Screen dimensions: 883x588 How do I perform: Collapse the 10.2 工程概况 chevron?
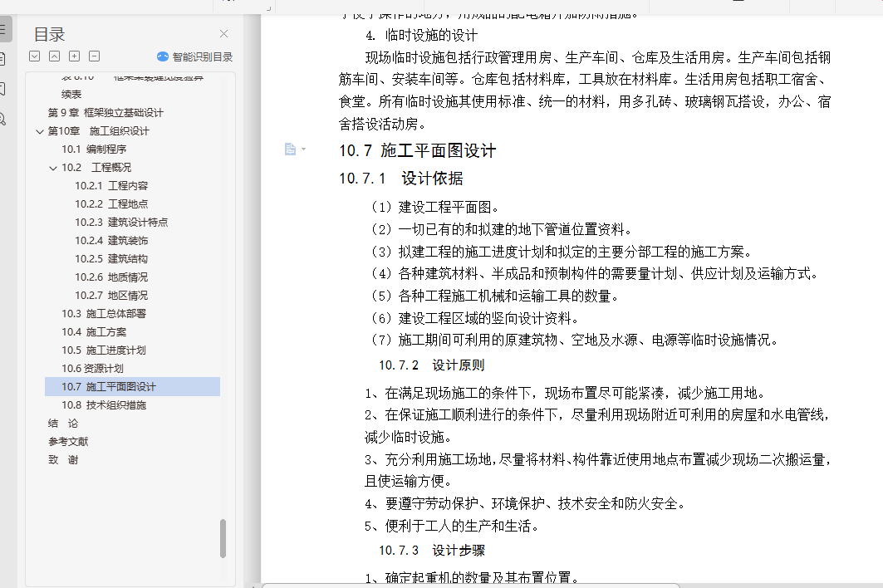(x=53, y=168)
